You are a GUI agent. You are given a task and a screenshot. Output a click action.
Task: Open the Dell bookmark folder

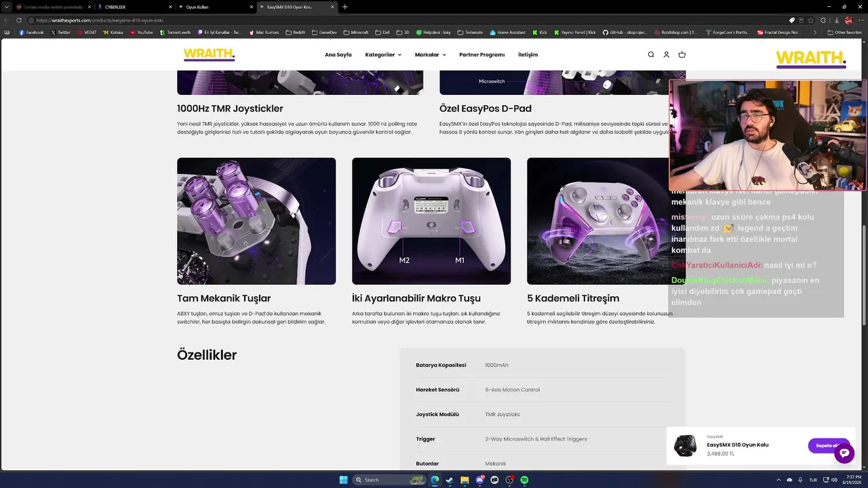(x=382, y=33)
